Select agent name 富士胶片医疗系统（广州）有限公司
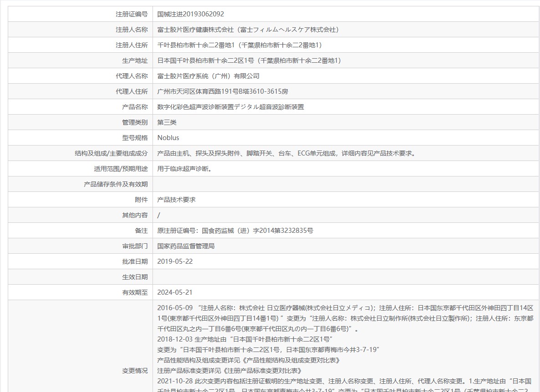The width and height of the screenshot is (540, 392). point(209,76)
